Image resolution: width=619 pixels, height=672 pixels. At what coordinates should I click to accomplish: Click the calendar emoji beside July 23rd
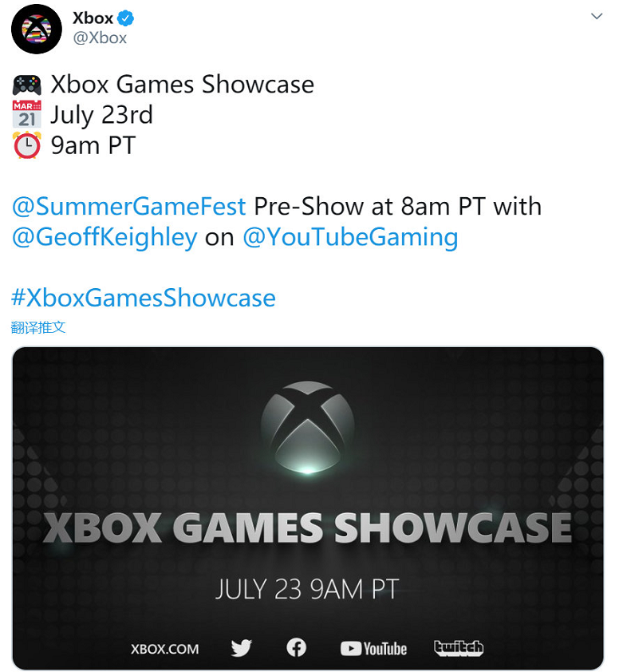point(27,115)
